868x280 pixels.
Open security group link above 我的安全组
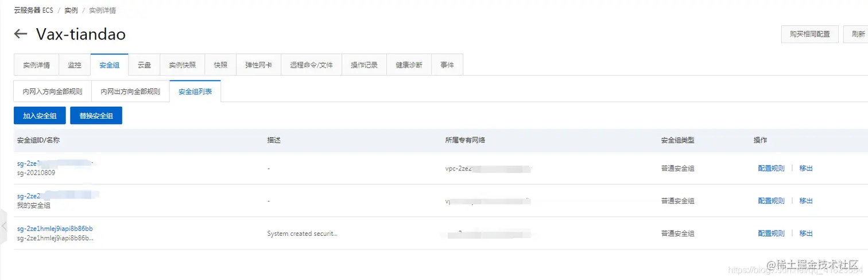click(58, 196)
